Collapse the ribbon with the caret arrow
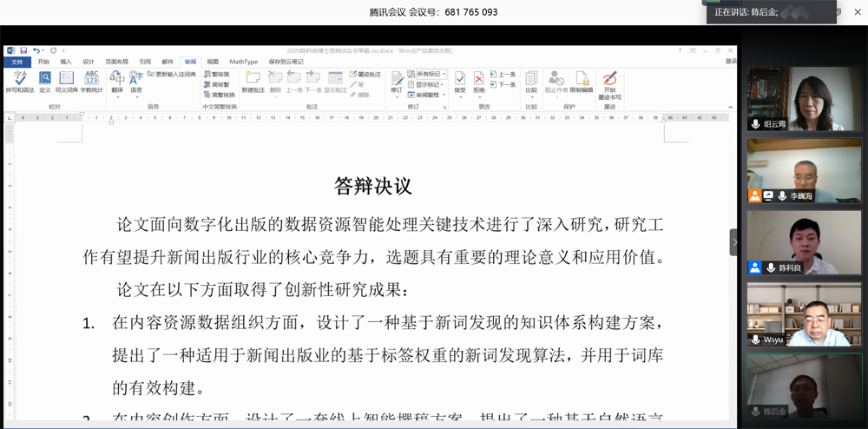Image resolution: width=868 pixels, height=429 pixels. click(x=730, y=107)
